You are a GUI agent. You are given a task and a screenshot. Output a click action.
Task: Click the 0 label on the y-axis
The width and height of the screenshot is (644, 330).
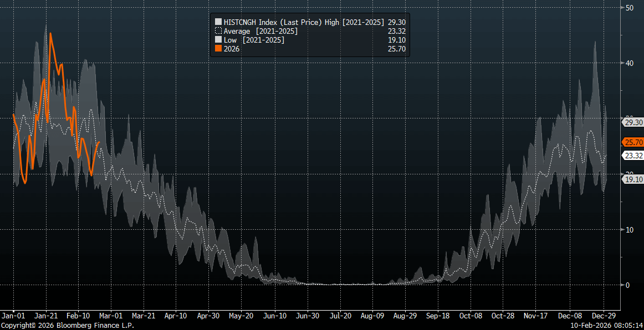tap(627, 285)
